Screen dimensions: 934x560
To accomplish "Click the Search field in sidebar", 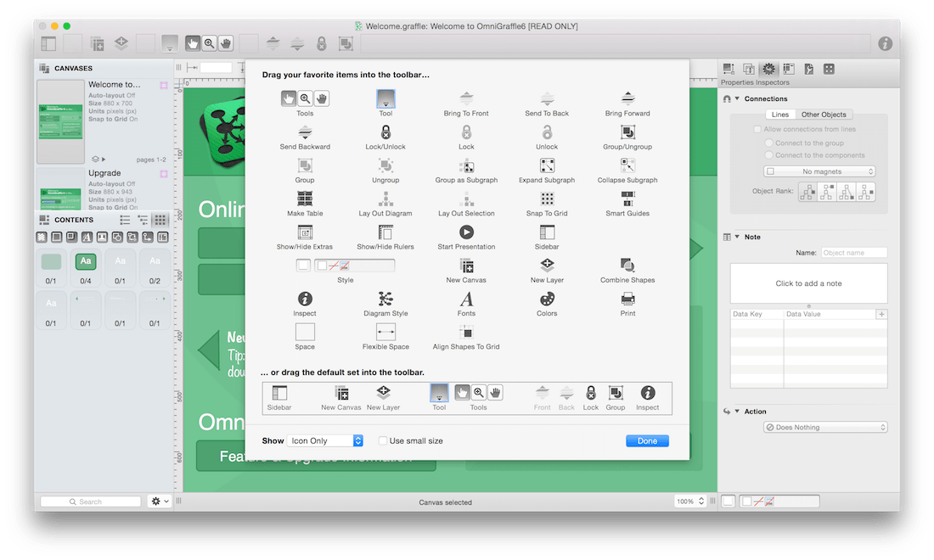I will (x=91, y=501).
